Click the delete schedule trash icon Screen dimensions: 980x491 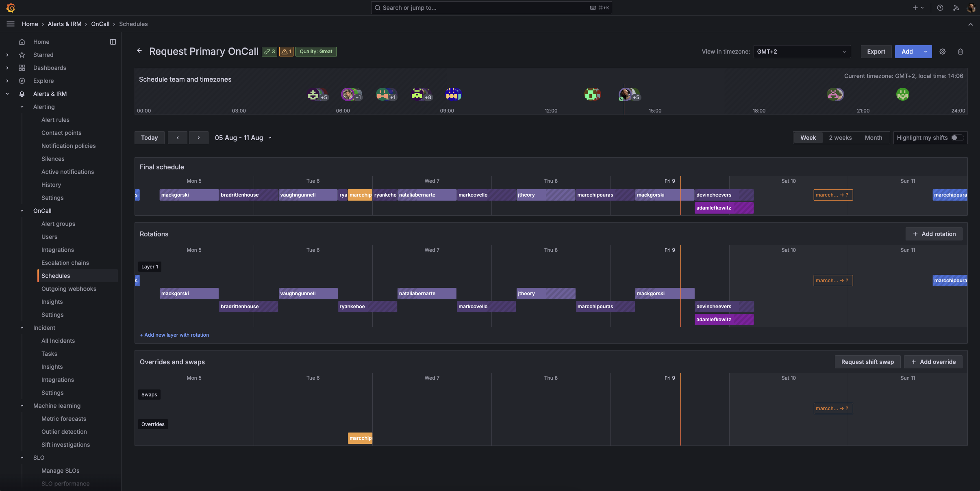960,52
